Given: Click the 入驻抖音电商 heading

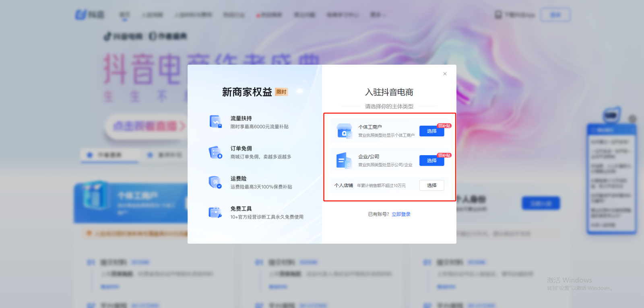Looking at the screenshot, I should point(389,92).
